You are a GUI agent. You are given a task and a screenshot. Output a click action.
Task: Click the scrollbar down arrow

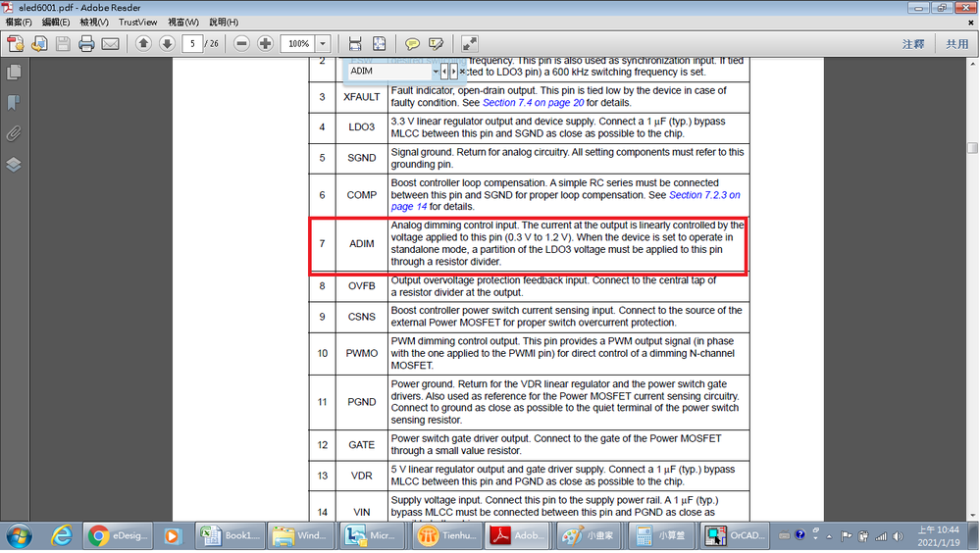coord(972,515)
